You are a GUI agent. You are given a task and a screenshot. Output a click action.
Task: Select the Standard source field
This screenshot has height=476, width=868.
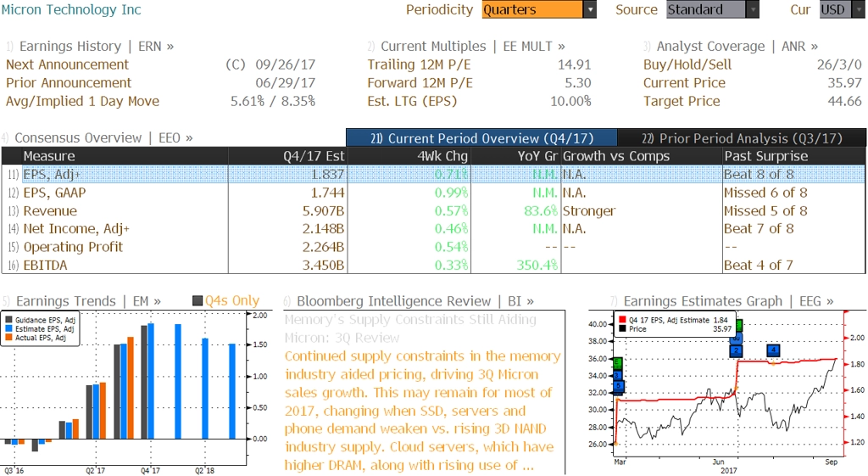(706, 9)
